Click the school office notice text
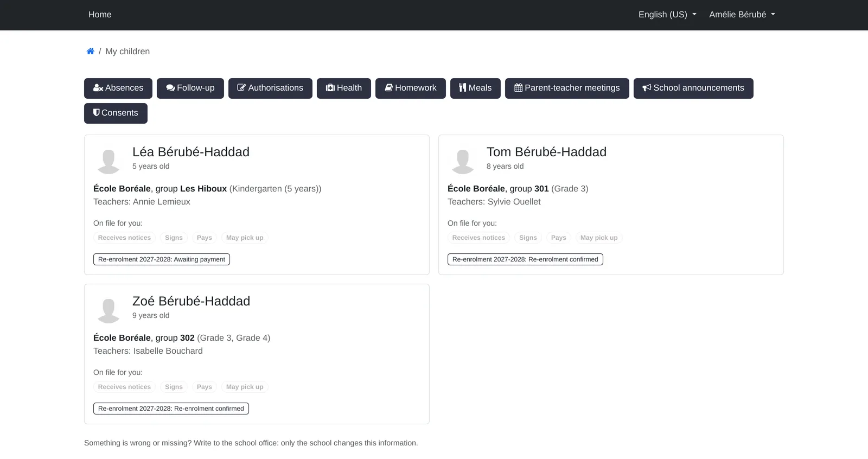The height and width of the screenshot is (459, 868). 251,443
